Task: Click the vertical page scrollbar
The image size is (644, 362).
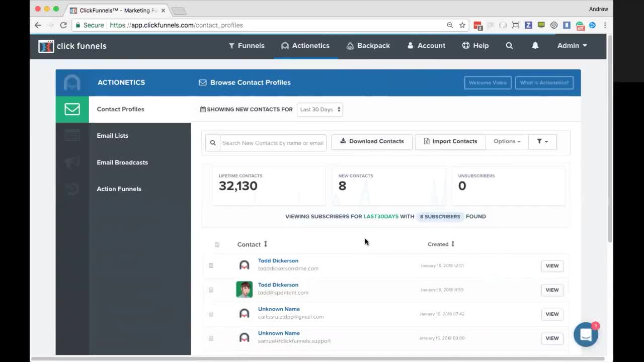Action: pos(610,138)
